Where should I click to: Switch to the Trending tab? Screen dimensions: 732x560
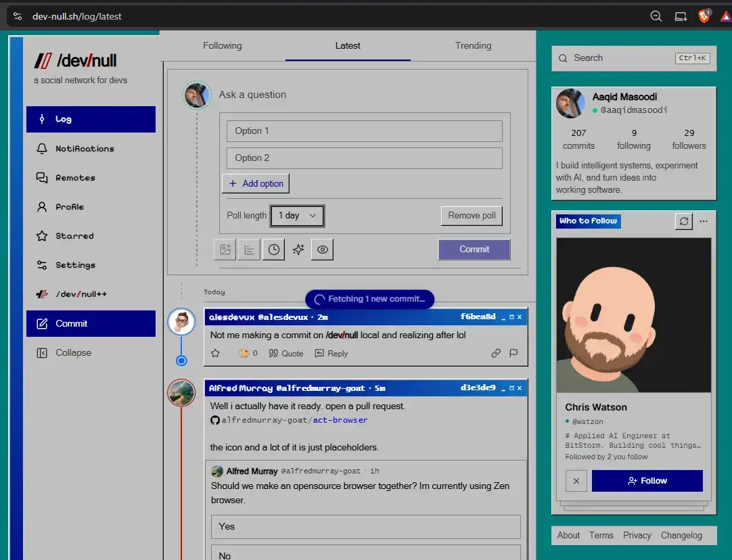[x=473, y=46]
